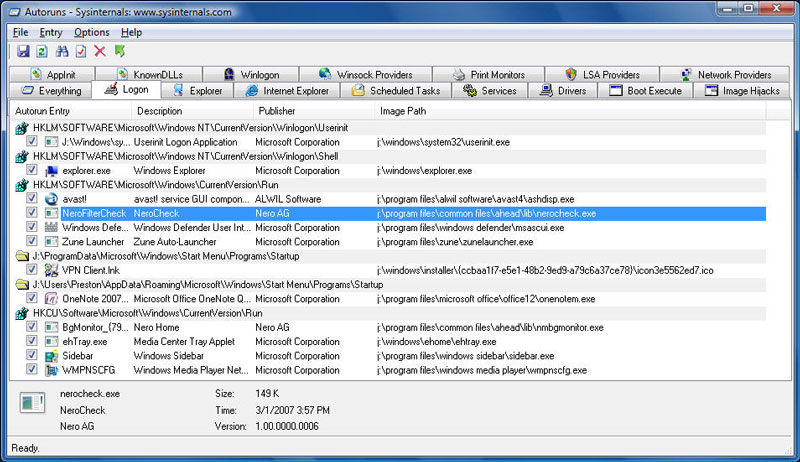
Task: Open the Options menu
Action: [x=91, y=32]
